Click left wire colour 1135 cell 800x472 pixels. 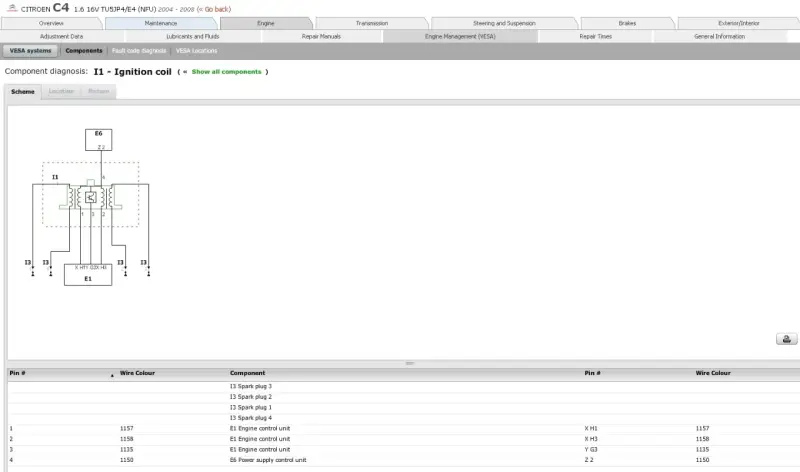coord(127,450)
